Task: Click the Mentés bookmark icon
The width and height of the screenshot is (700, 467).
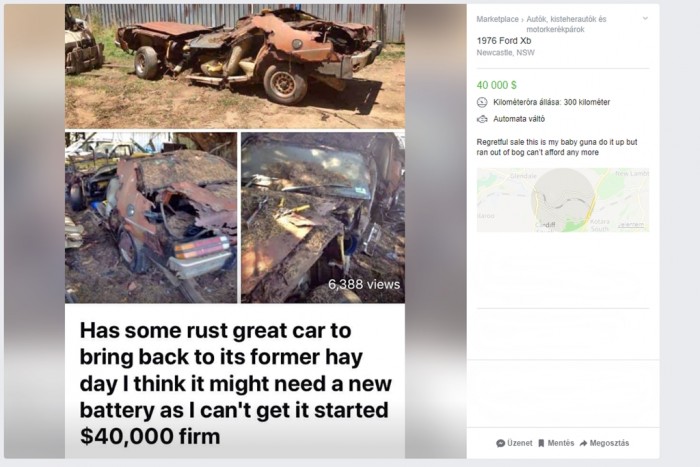Action: click(541, 443)
